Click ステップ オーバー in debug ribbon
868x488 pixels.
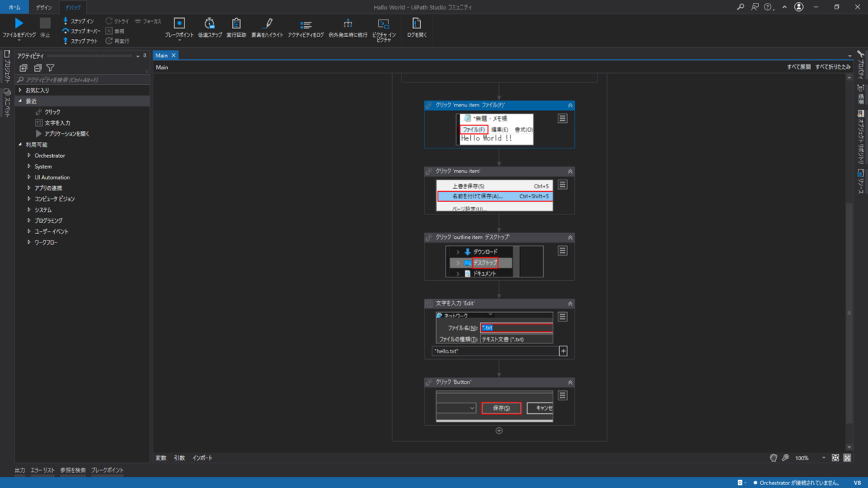click(80, 31)
